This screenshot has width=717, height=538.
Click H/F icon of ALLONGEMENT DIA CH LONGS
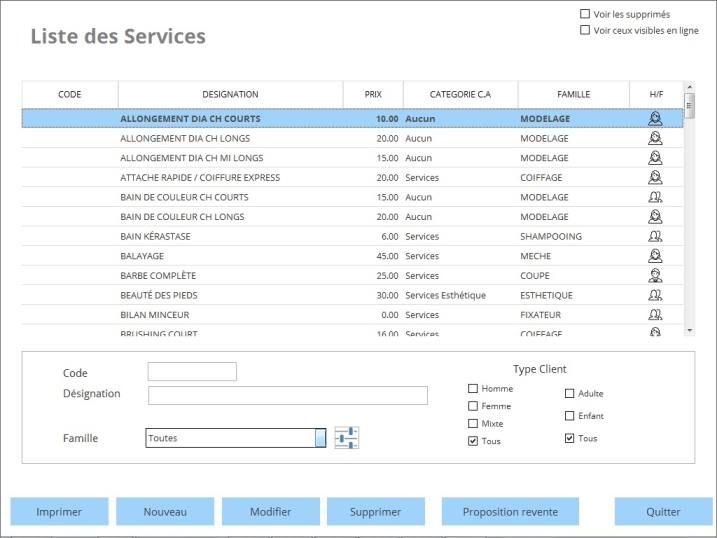click(x=656, y=139)
